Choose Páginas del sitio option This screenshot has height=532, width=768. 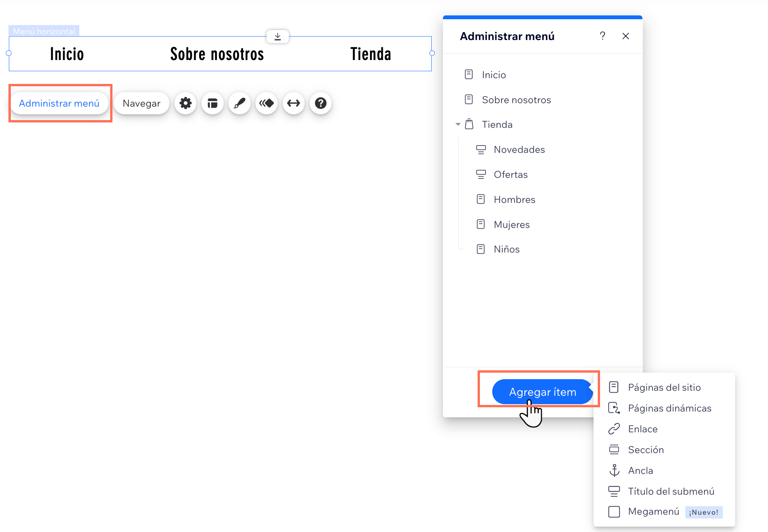click(664, 387)
